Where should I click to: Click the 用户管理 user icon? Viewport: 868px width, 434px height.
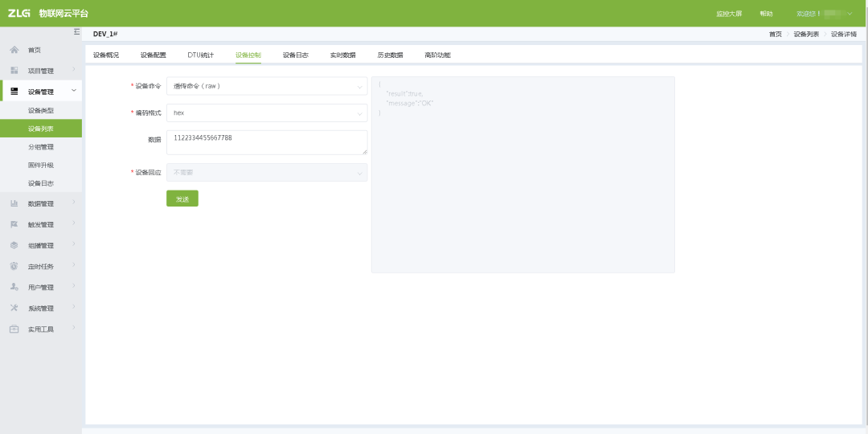[14, 287]
